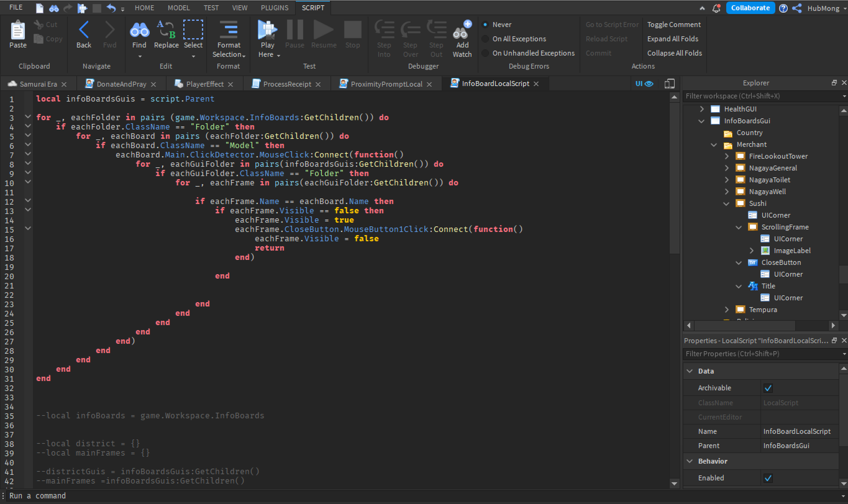Open the notifications bell icon
The image size is (848, 504).
[716, 8]
